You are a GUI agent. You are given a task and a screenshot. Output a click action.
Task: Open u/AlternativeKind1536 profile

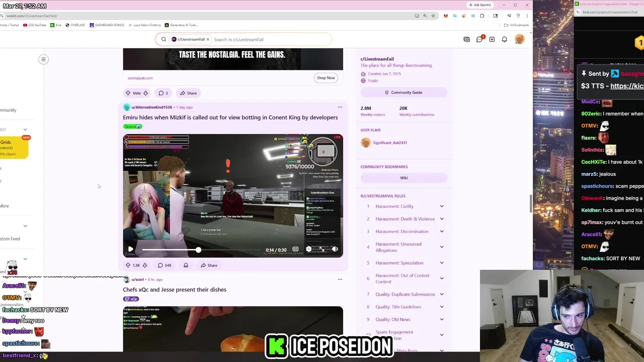pyautogui.click(x=151, y=107)
